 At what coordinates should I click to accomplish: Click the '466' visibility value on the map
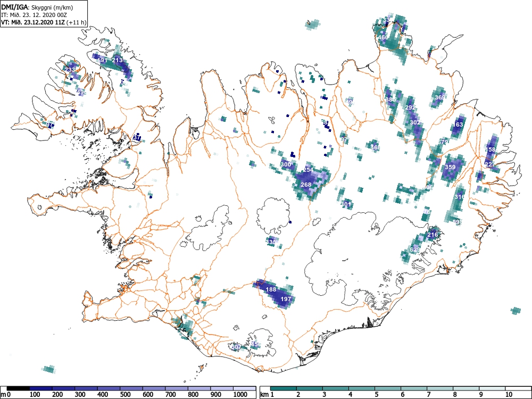tap(375, 147)
